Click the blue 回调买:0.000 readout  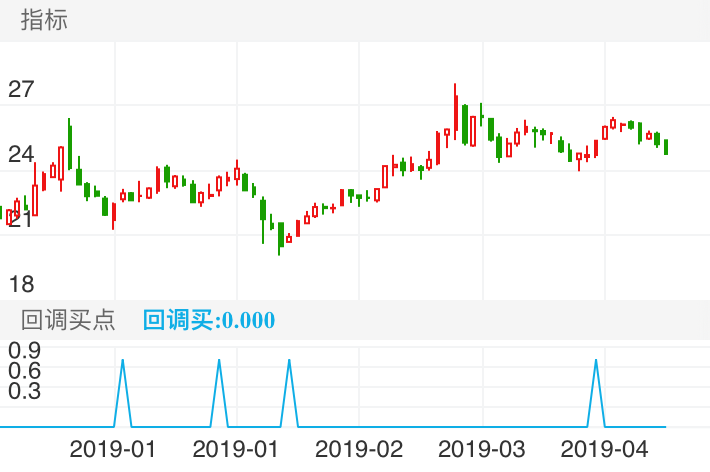(209, 320)
